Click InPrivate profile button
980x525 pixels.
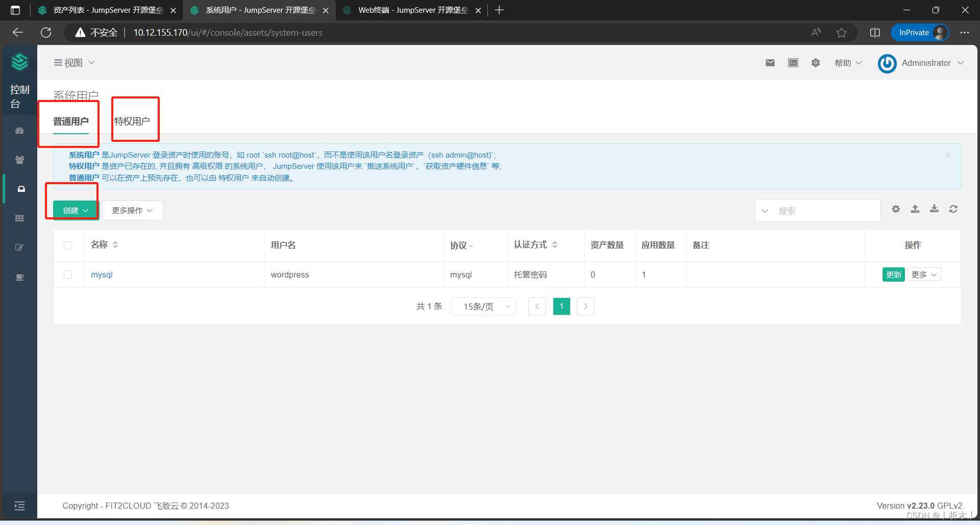[920, 33]
